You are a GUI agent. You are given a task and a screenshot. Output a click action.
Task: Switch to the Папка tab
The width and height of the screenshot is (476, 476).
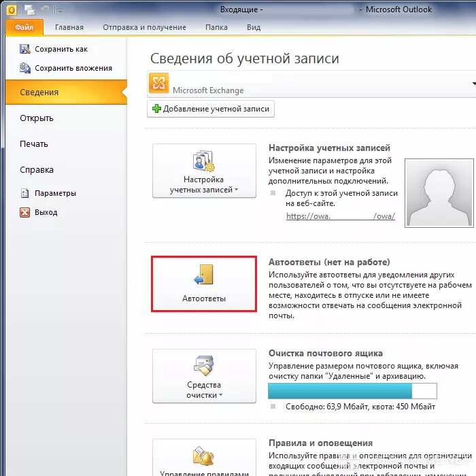(x=216, y=27)
